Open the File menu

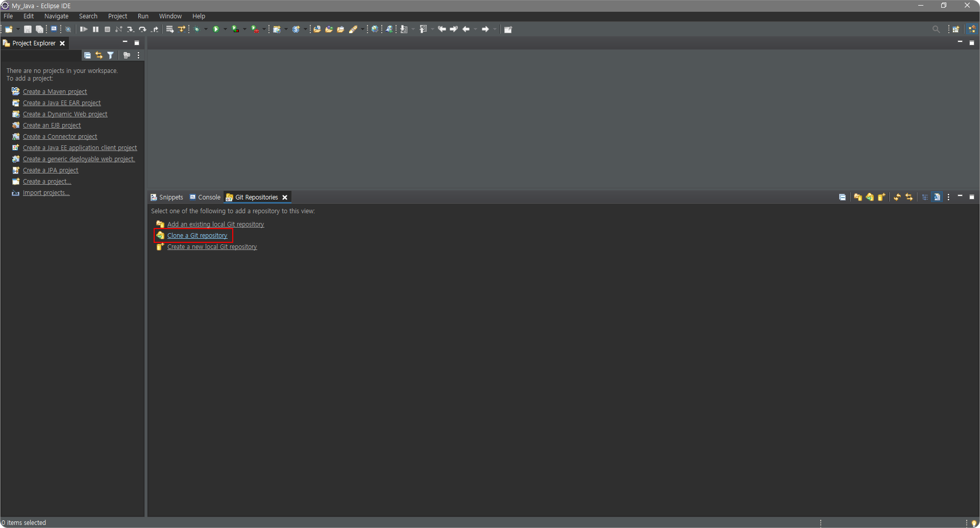pyautogui.click(x=8, y=16)
